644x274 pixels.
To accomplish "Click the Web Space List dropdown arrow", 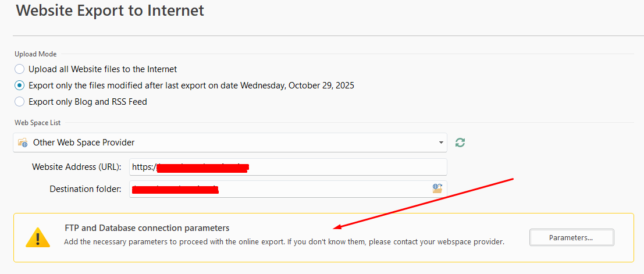I will pos(440,143).
